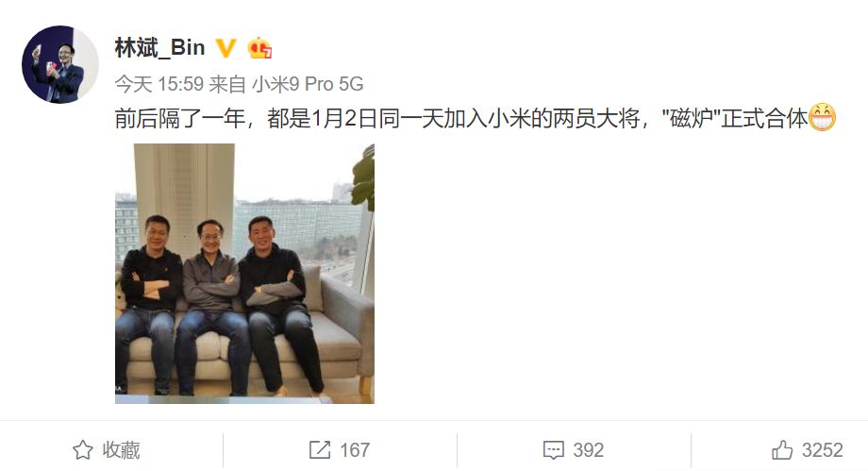Open the 林斌_Bin username link
This screenshot has width=868, height=471.
pos(160,47)
